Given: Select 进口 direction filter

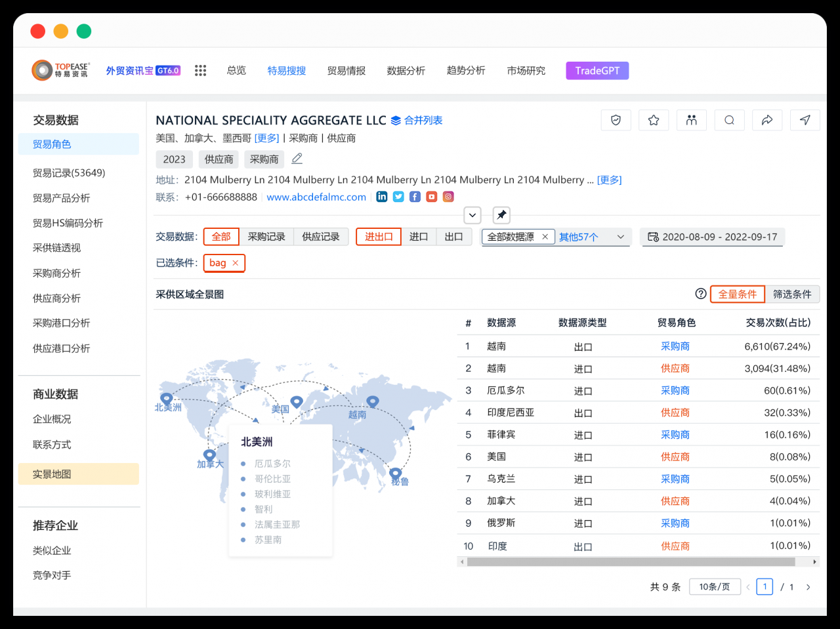Looking at the screenshot, I should pos(419,237).
